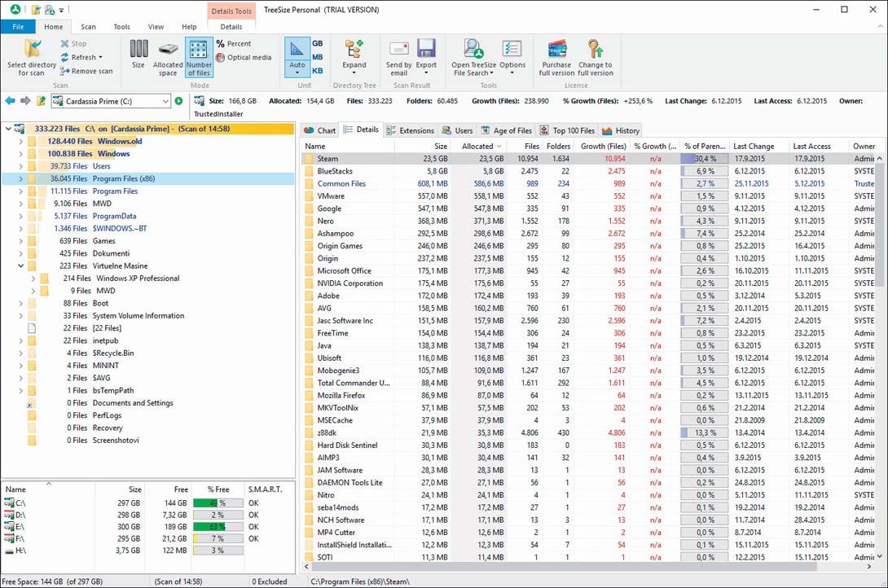Open the Extensions tab

point(410,130)
